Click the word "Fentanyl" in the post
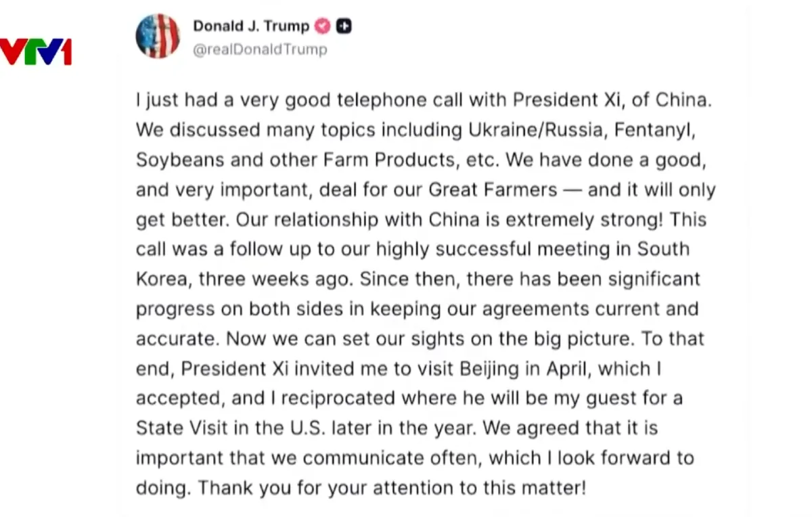The width and height of the screenshot is (812, 517). coord(656,130)
